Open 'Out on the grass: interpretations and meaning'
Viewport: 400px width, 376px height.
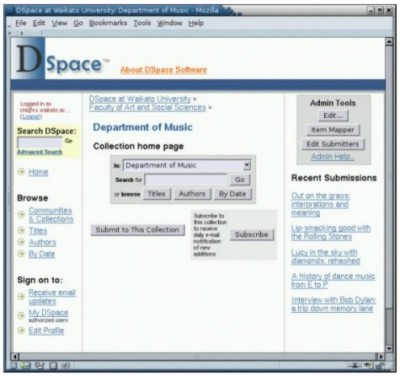click(320, 204)
